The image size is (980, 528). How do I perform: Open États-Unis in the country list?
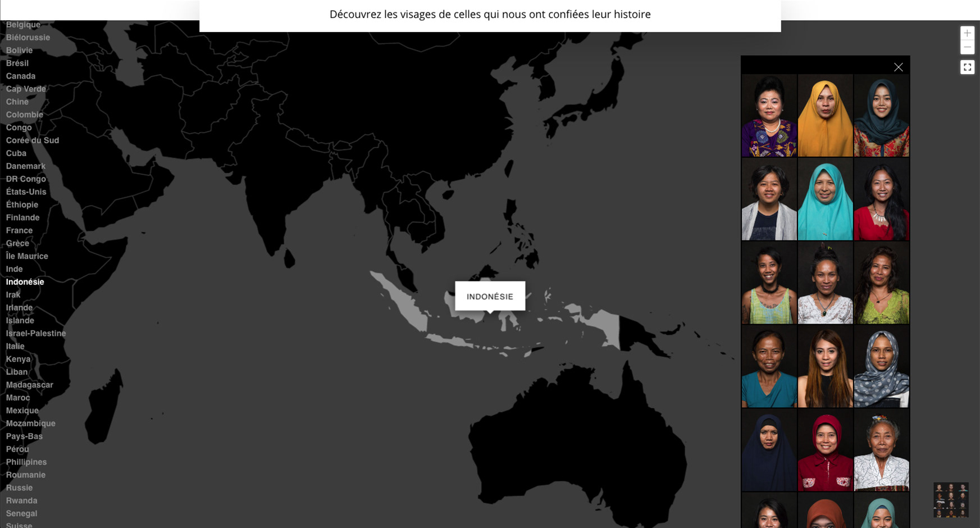click(26, 192)
